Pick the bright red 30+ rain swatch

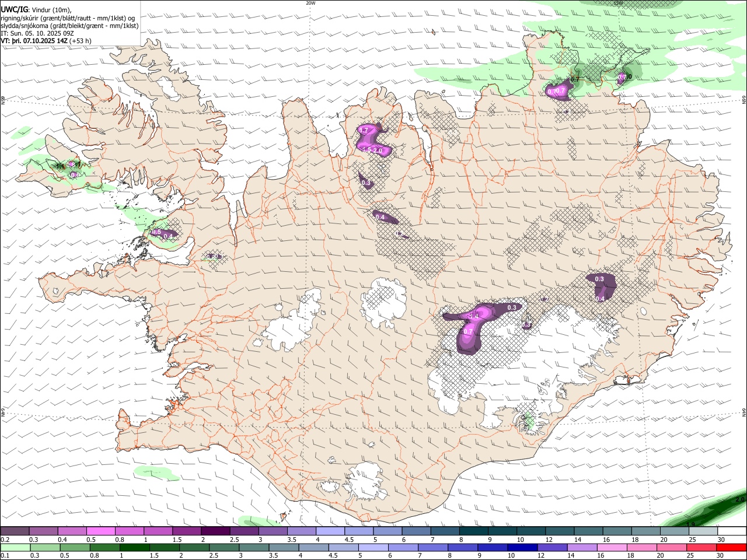731,548
